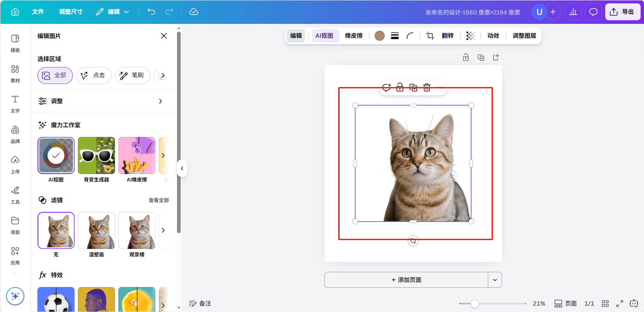Select the crop tool icon

click(x=430, y=36)
